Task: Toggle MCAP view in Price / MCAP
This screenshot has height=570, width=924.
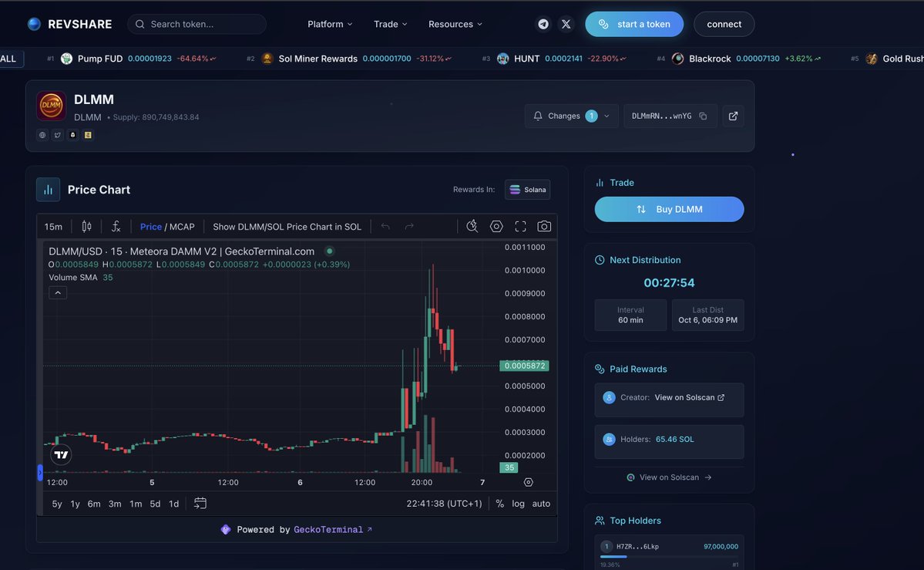Action: coord(182,227)
